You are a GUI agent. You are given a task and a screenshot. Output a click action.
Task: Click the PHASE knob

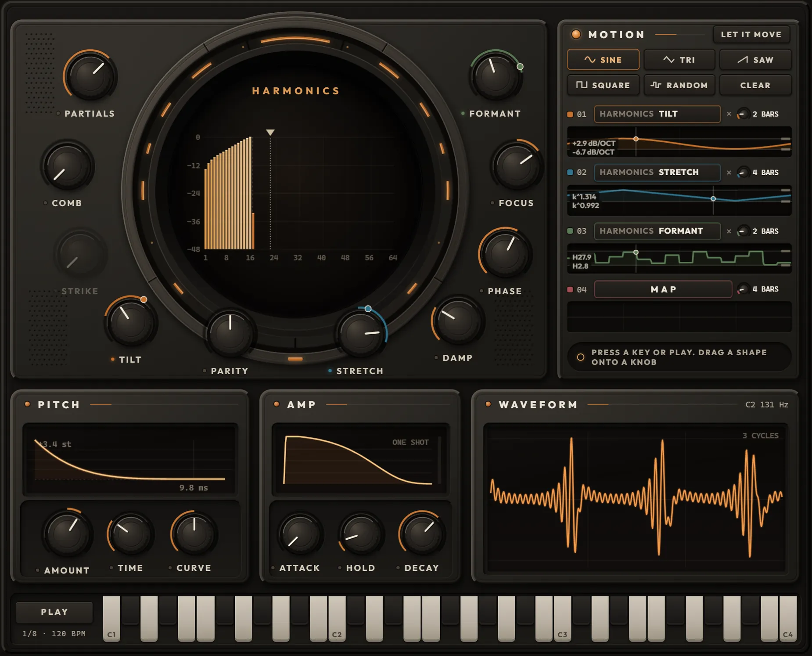(505, 254)
